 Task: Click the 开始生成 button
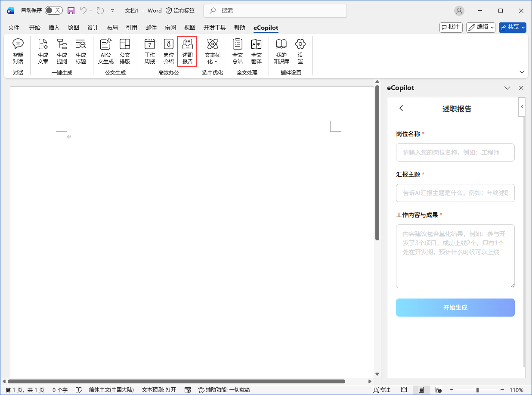click(x=455, y=308)
